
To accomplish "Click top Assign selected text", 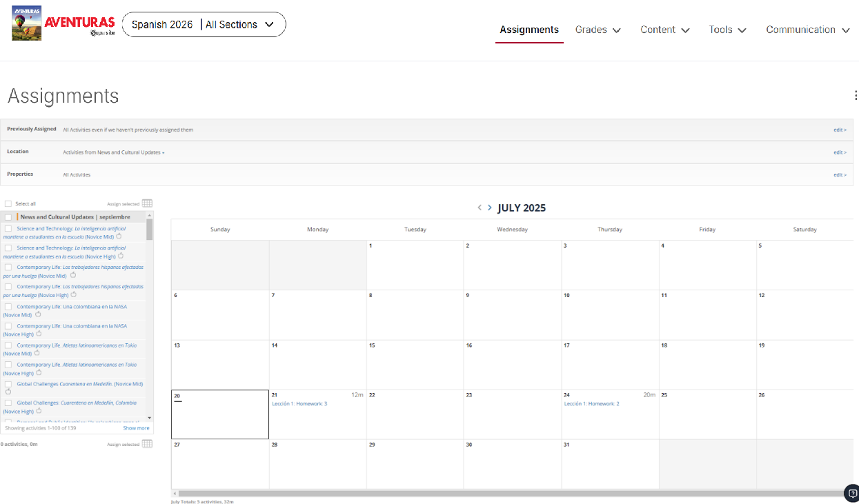I will 123,204.
